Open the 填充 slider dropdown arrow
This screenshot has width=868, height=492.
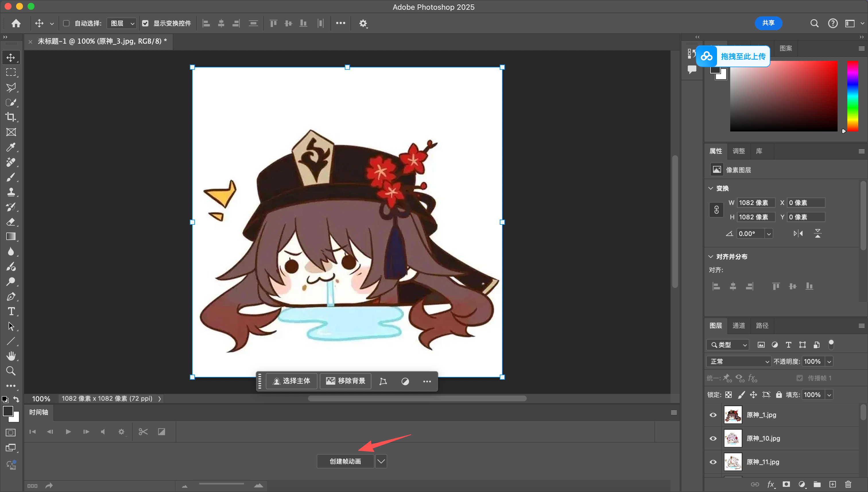[829, 395]
